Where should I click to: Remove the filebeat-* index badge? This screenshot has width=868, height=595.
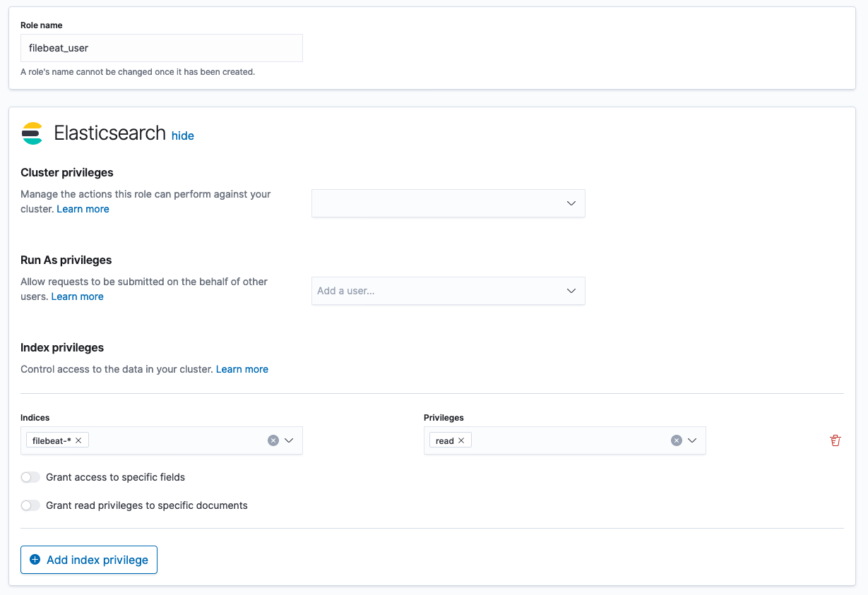pyautogui.click(x=78, y=440)
